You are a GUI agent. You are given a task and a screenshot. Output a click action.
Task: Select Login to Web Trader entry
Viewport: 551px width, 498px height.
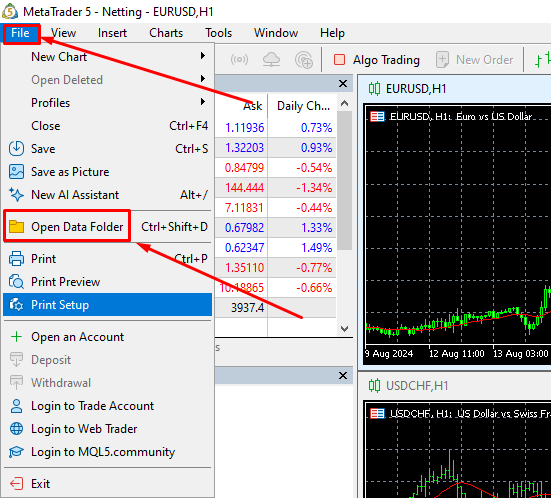click(107, 429)
